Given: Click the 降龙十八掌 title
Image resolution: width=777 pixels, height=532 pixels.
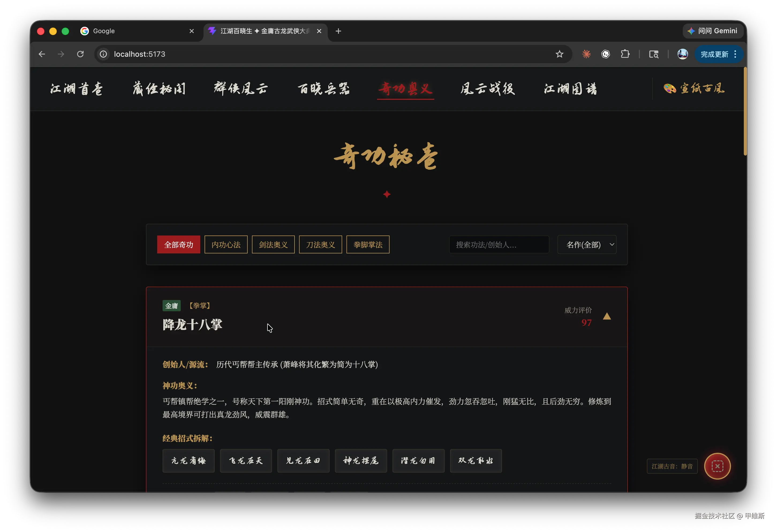Looking at the screenshot, I should (x=192, y=325).
